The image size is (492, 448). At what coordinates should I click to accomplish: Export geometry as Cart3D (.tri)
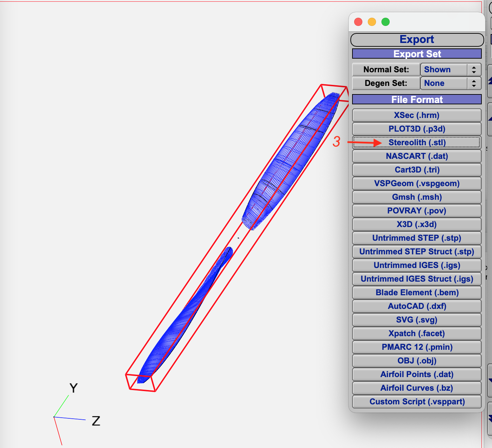point(417,170)
